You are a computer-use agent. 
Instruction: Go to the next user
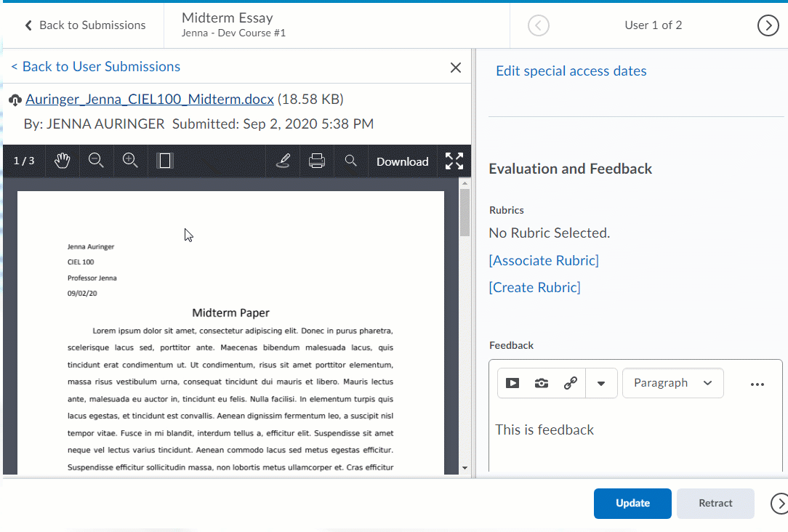pyautogui.click(x=768, y=25)
